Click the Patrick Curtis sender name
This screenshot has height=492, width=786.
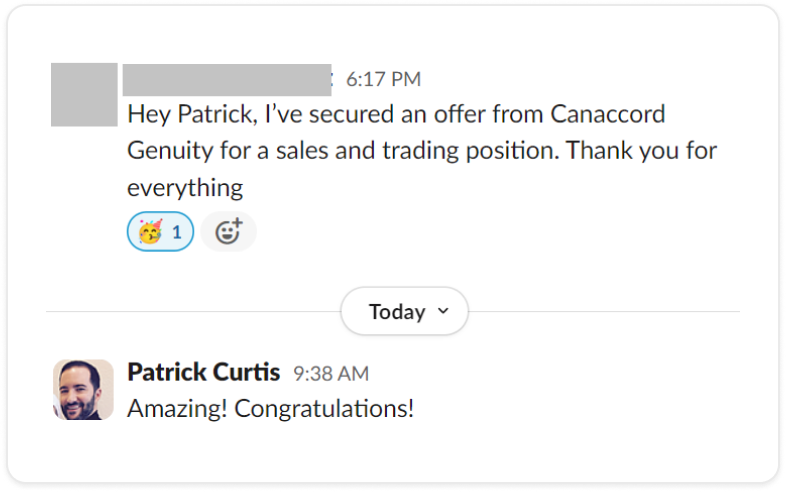pos(203,372)
